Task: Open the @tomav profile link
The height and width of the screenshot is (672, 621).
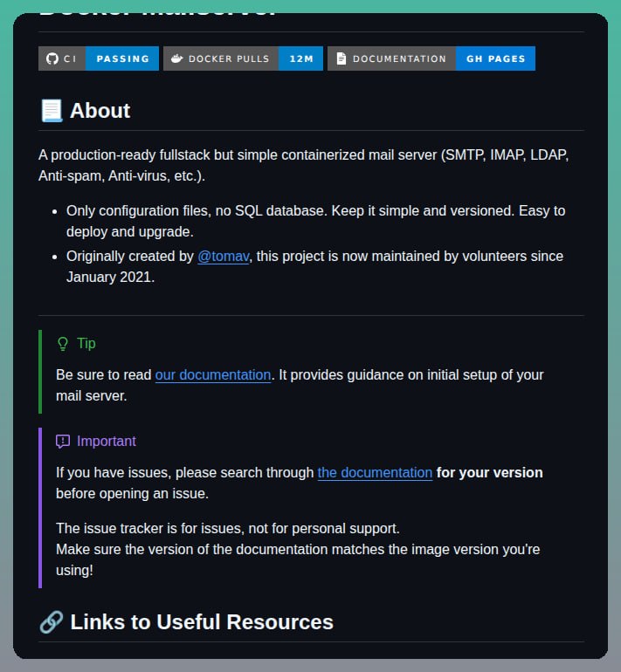Action: point(223,257)
